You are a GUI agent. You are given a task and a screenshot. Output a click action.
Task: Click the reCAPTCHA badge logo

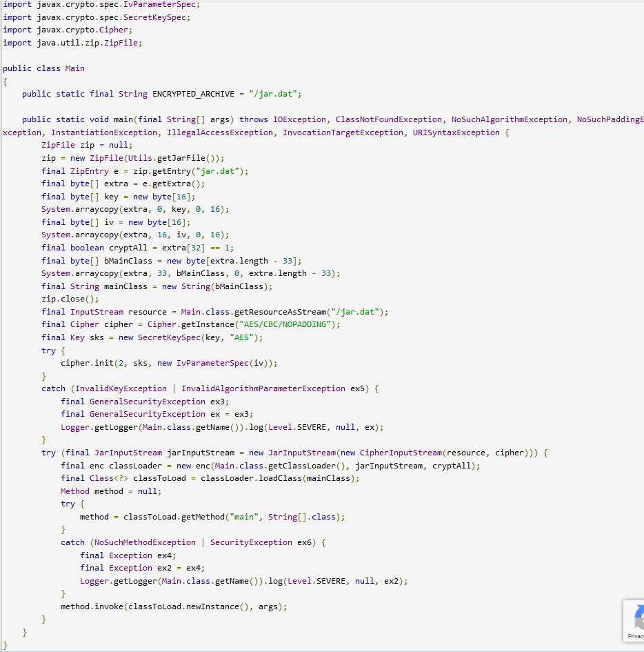click(639, 617)
